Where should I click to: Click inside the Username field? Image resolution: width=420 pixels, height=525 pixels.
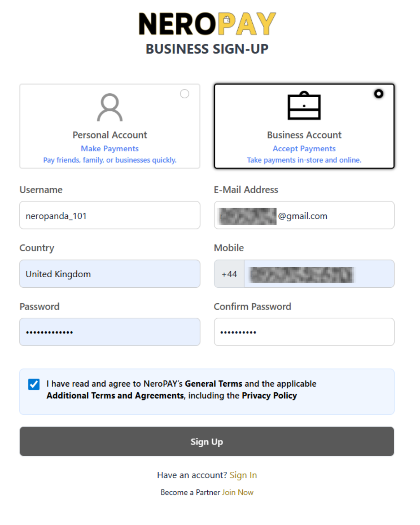pyautogui.click(x=109, y=215)
